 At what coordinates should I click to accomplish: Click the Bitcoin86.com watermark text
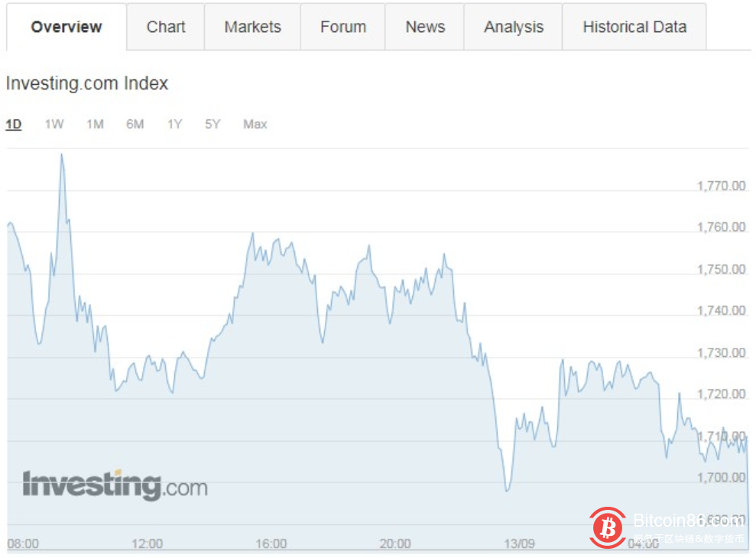click(x=688, y=522)
